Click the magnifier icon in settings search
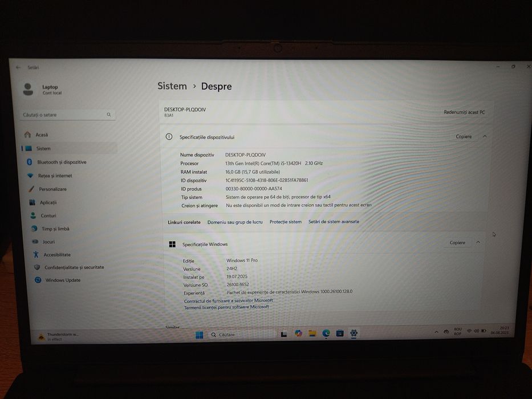The height and width of the screenshot is (399, 532). (109, 115)
